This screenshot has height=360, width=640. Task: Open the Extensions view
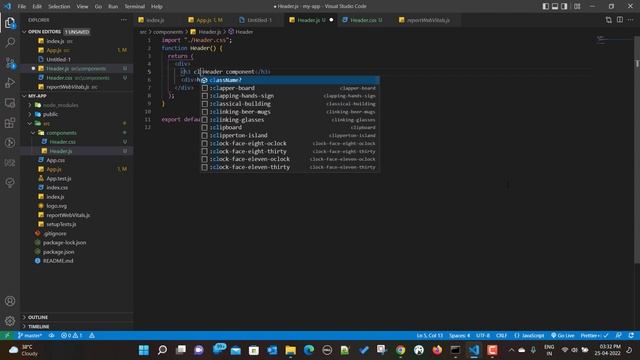coord(10,123)
